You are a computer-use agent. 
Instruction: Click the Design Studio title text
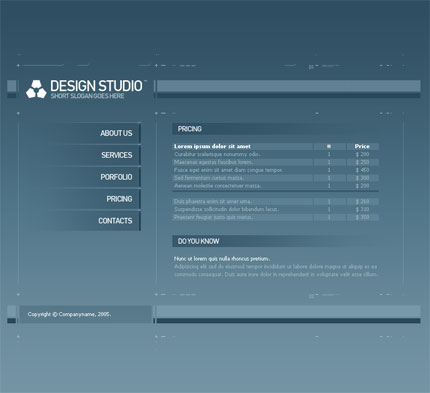coord(96,86)
